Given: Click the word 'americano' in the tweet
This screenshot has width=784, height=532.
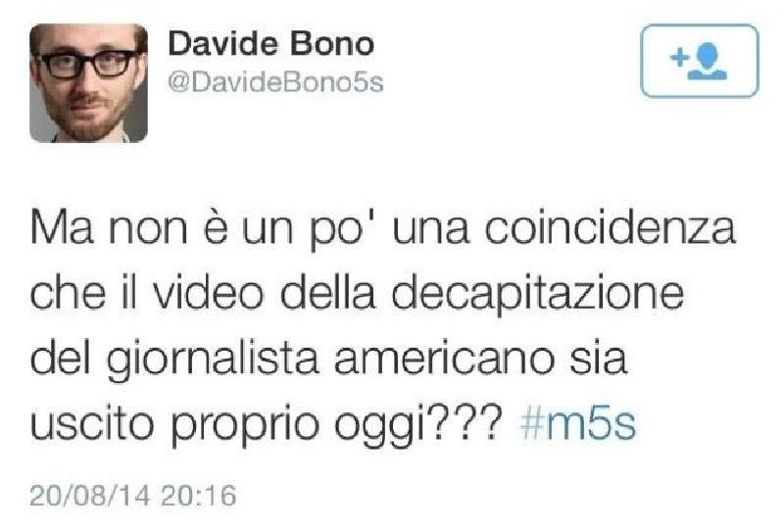Looking at the screenshot, I should (x=445, y=360).
